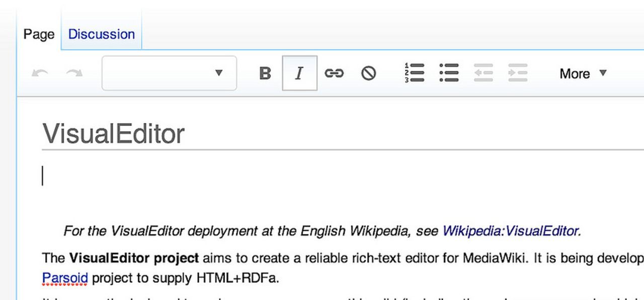Click the Undo arrow in the toolbar
The width and height of the screenshot is (644, 300).
coord(40,73)
